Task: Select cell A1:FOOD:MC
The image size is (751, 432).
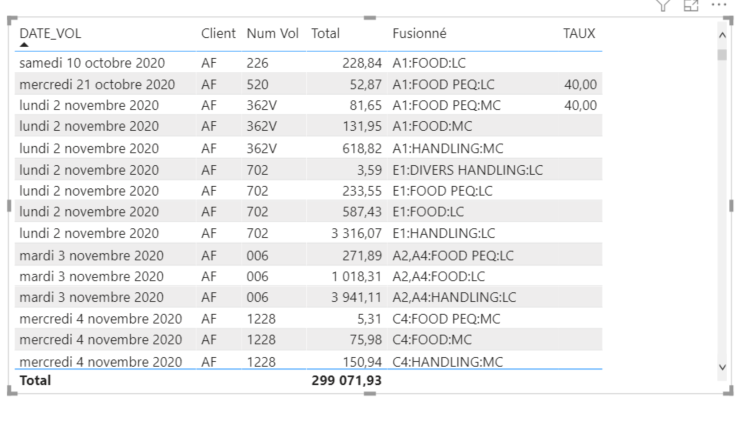Action: click(432, 126)
